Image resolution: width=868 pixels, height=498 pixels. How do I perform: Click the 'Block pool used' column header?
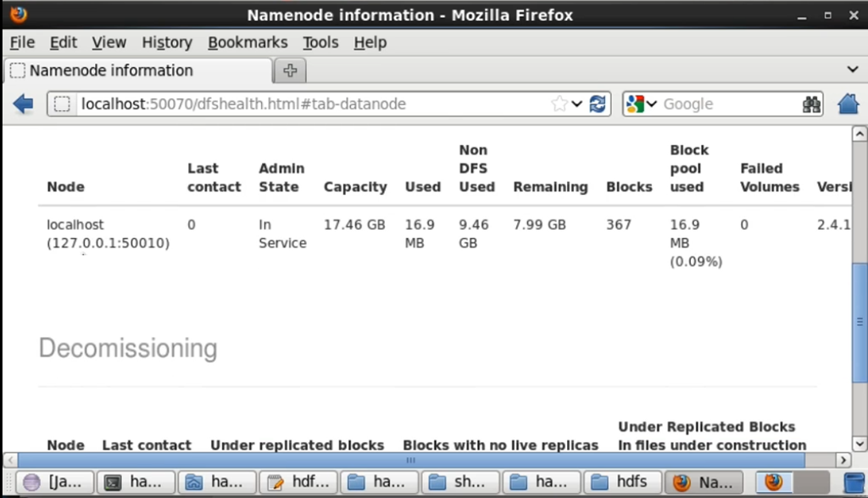689,169
